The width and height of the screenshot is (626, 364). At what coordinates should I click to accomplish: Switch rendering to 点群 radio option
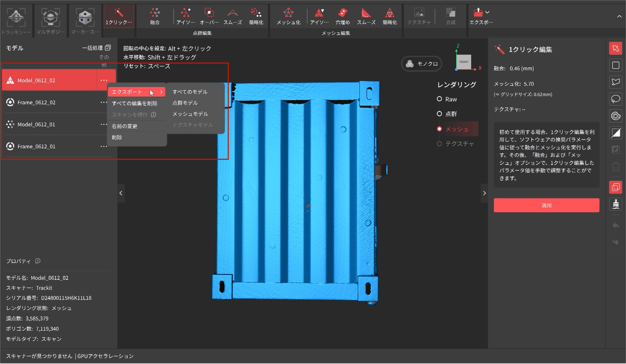(439, 114)
